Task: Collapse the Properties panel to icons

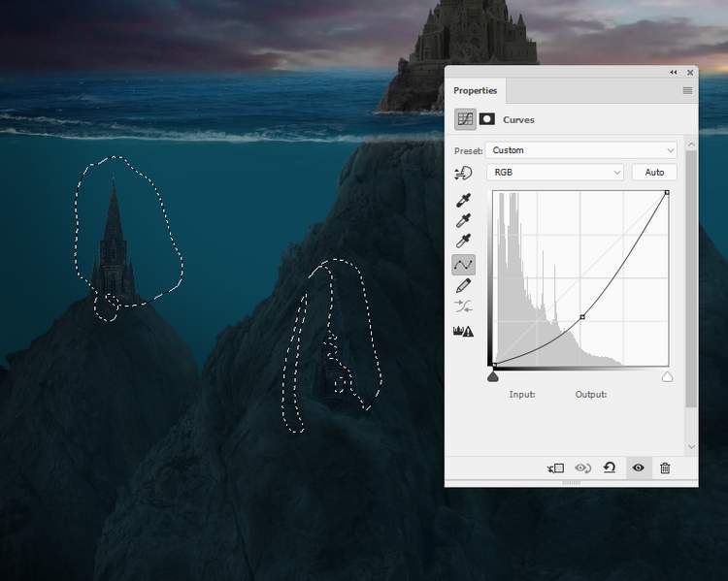Action: point(674,73)
